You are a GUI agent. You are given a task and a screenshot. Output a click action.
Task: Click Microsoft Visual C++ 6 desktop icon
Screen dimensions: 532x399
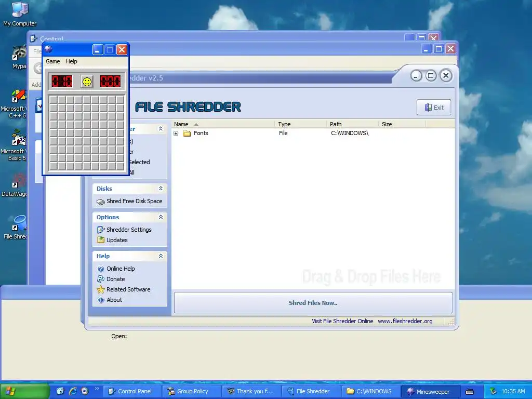point(14,104)
